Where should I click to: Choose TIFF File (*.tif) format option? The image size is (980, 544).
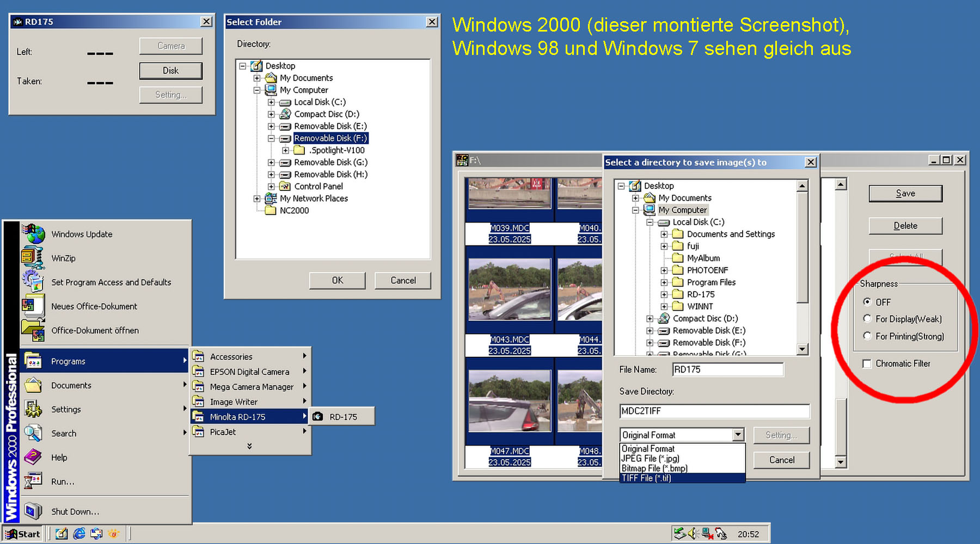682,478
